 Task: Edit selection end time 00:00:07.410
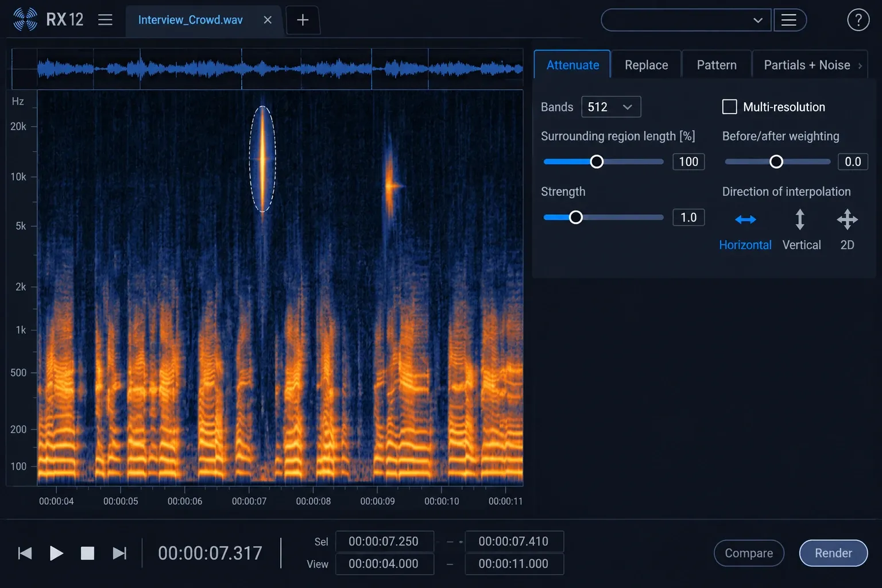click(x=514, y=541)
